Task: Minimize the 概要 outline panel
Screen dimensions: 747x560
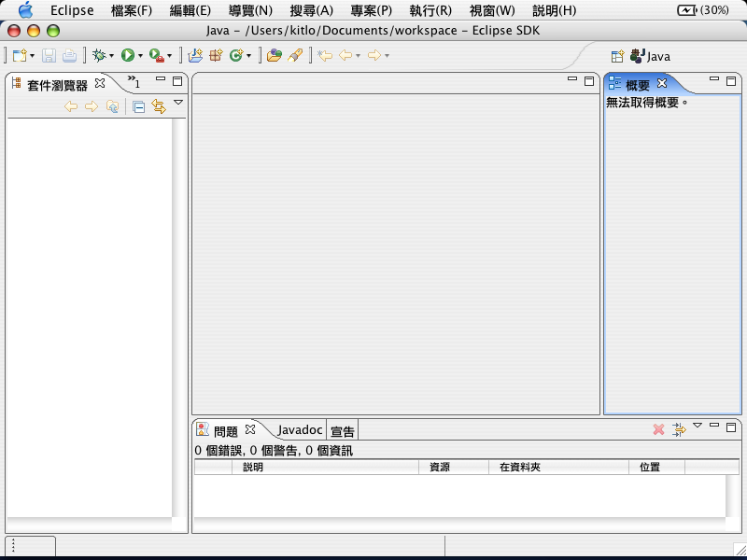Action: (x=714, y=79)
